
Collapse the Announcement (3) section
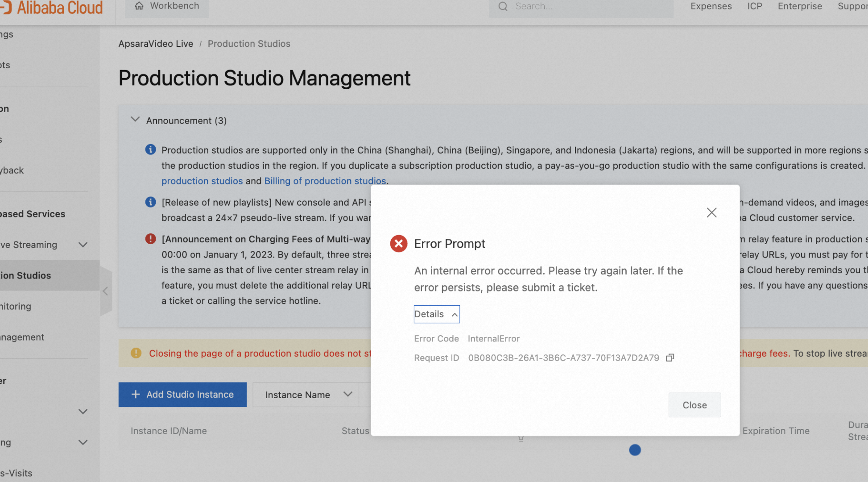point(135,120)
